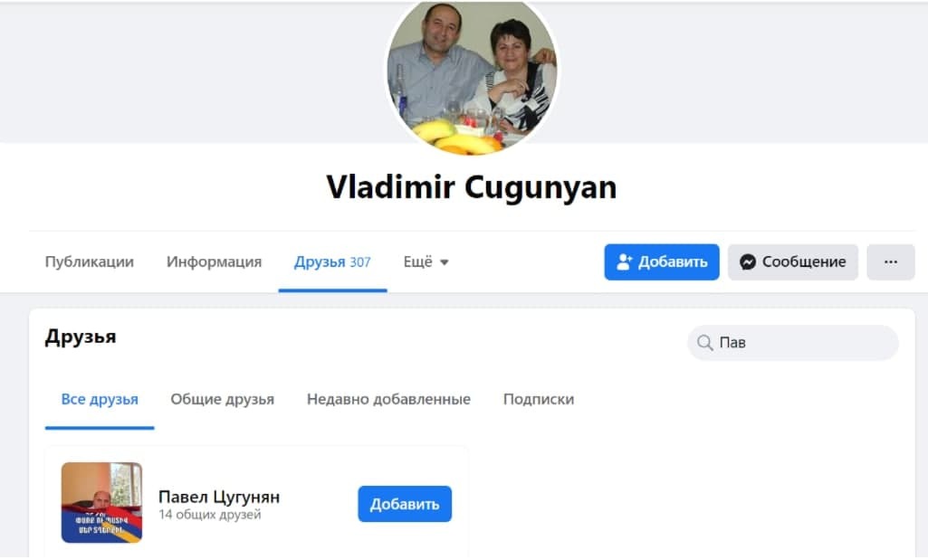The image size is (928, 560).
Task: Click the Сообщение button to message Vladimir
Action: [x=793, y=262]
